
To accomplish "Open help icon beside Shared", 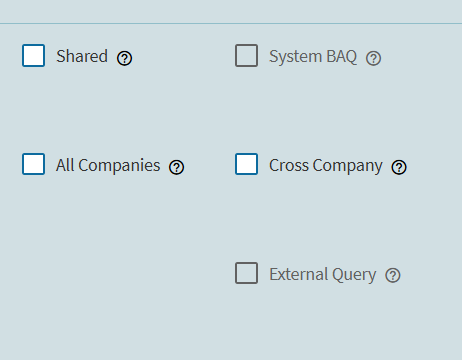I will 124,58.
